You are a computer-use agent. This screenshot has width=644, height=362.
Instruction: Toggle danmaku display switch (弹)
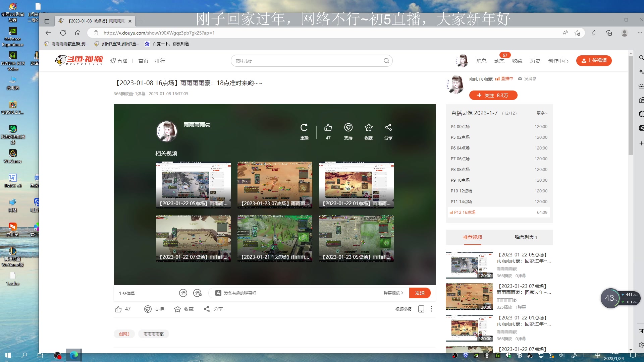[183, 293]
